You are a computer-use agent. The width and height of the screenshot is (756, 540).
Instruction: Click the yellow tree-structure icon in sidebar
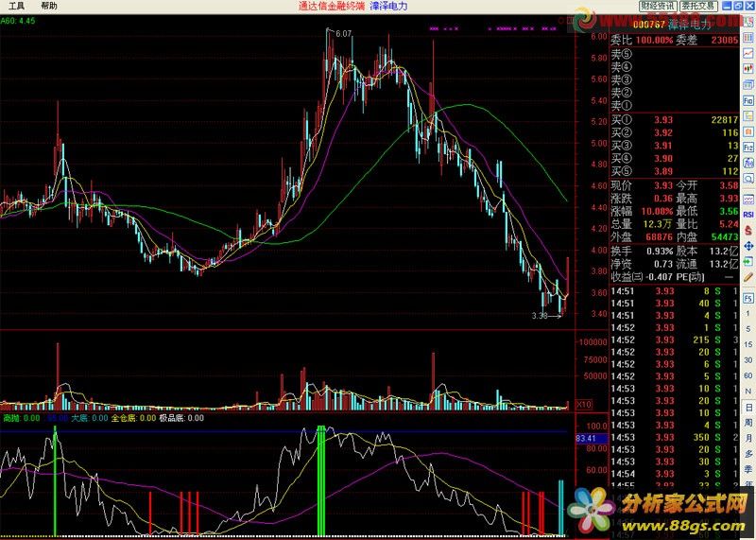pos(748,115)
